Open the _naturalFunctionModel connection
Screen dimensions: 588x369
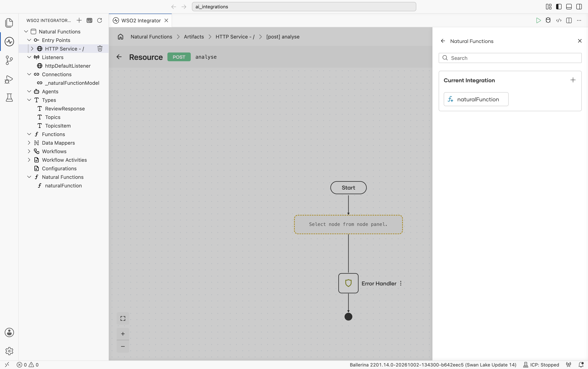click(x=72, y=83)
